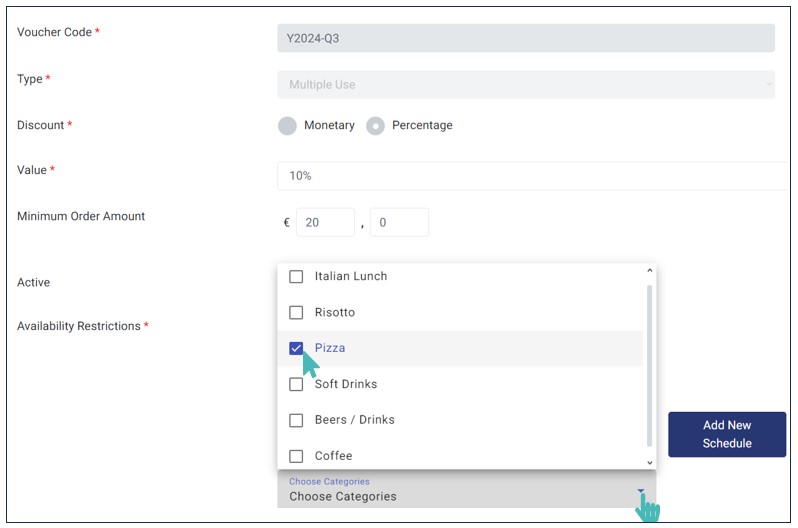The height and width of the screenshot is (528, 798).
Task: Click the category list scroll down arrow
Action: (x=649, y=462)
